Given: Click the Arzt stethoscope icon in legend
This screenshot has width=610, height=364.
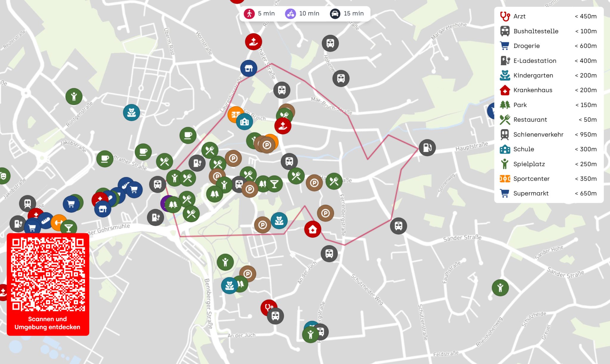Looking at the screenshot, I should click(x=505, y=16).
